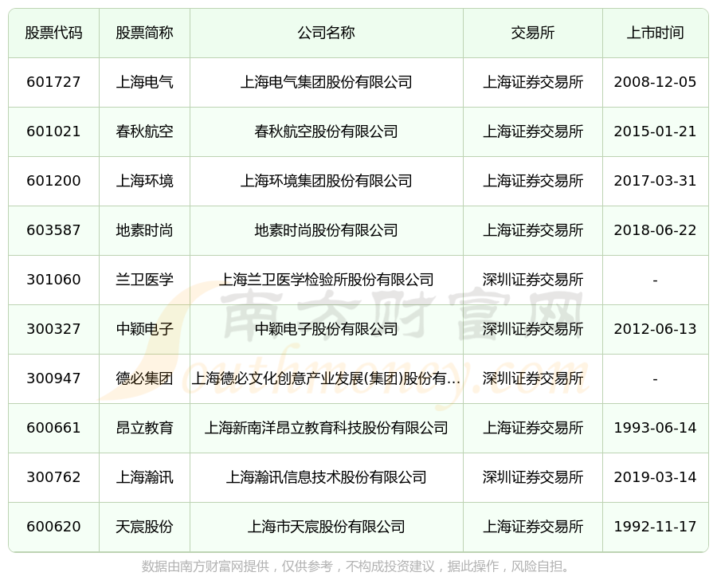
Task: Click company 中颖电子股份有限公司
Action: pyautogui.click(x=327, y=329)
